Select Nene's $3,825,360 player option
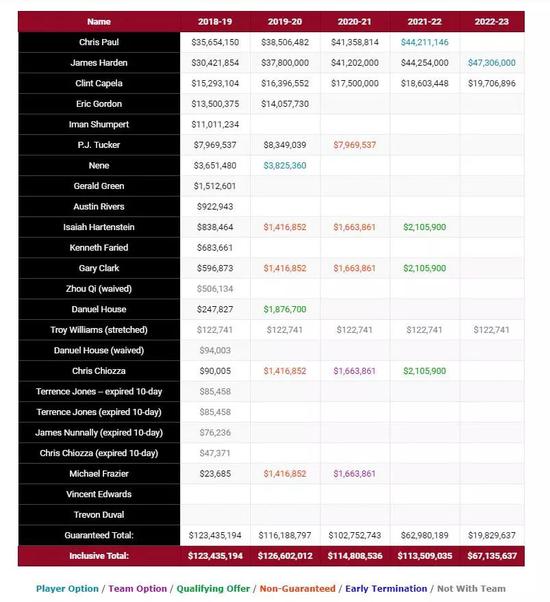The width and height of the screenshot is (550, 602). (285, 165)
